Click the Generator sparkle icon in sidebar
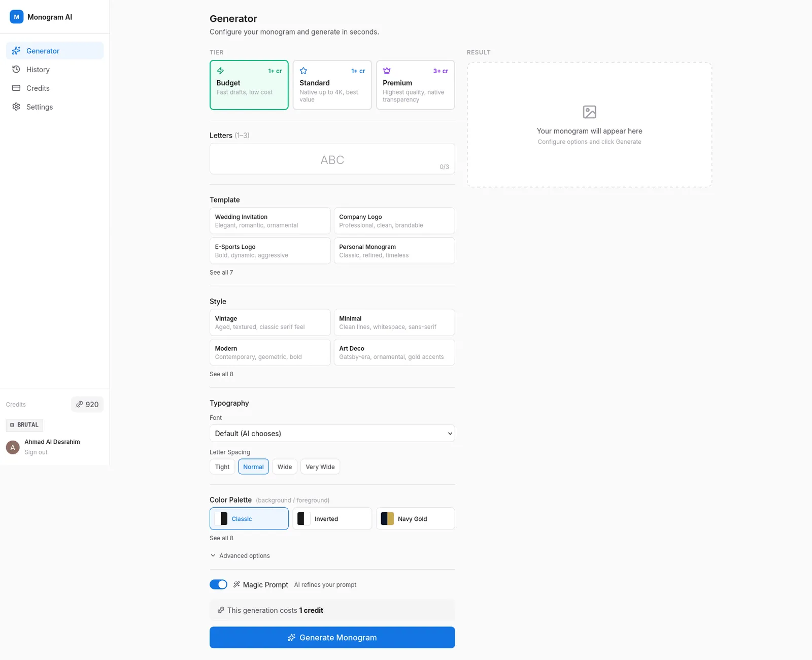The width and height of the screenshot is (812, 660). [x=16, y=51]
